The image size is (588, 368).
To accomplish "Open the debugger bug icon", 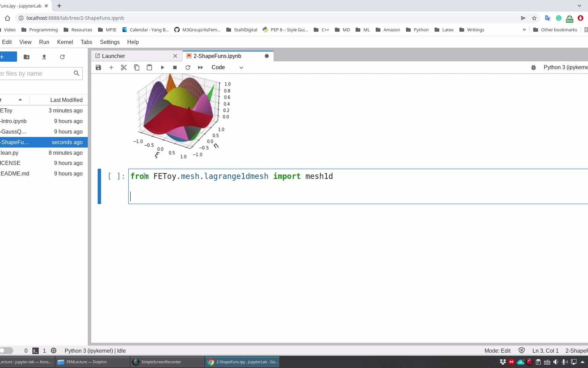I will [x=534, y=67].
